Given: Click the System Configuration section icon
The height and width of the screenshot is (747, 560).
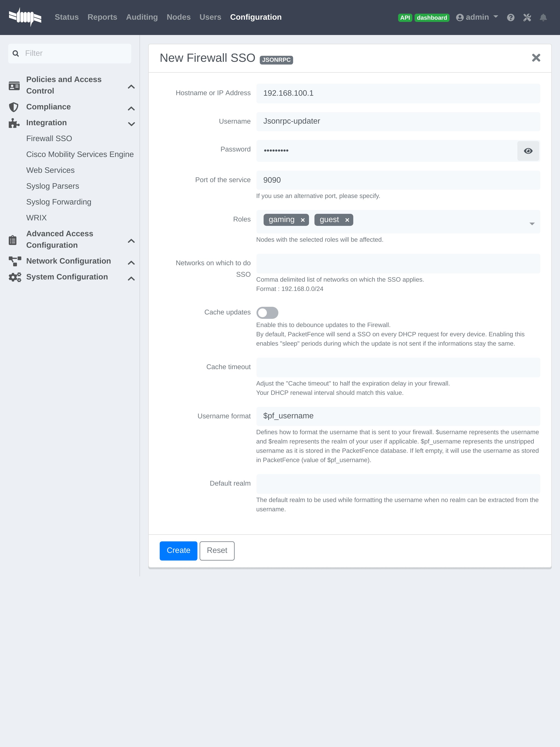Looking at the screenshot, I should click(14, 277).
